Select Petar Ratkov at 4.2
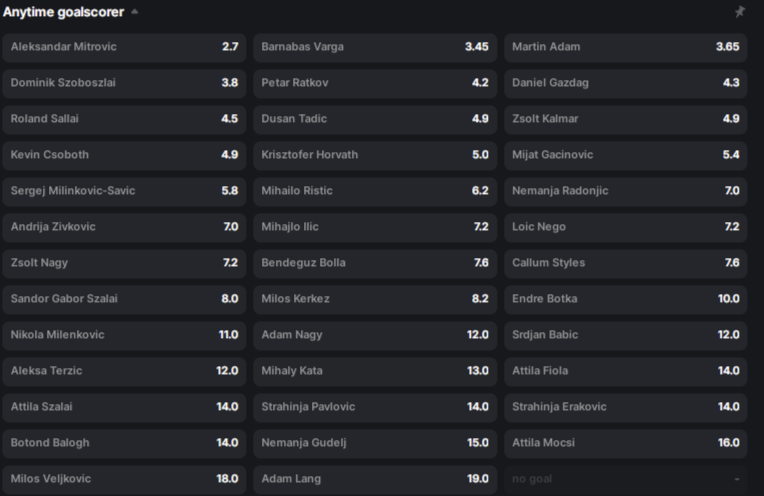This screenshot has width=764, height=496. [x=375, y=83]
